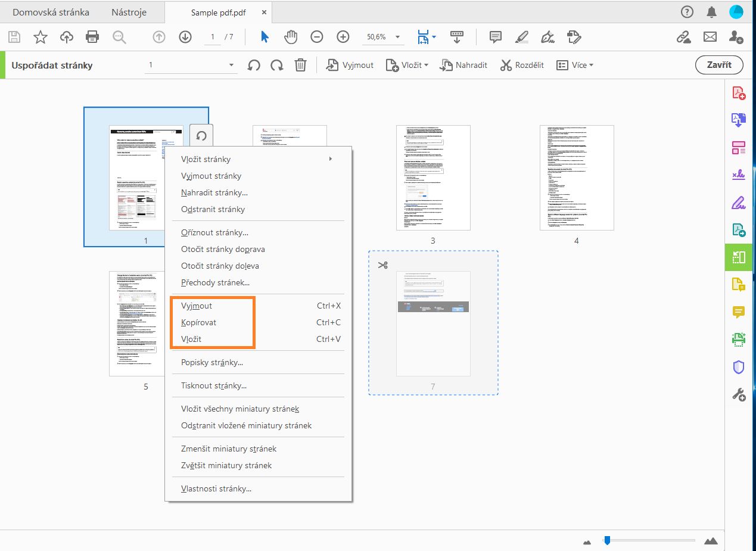This screenshot has height=551, width=756.
Task: Click the Nahradit toolbar button
Action: point(463,66)
